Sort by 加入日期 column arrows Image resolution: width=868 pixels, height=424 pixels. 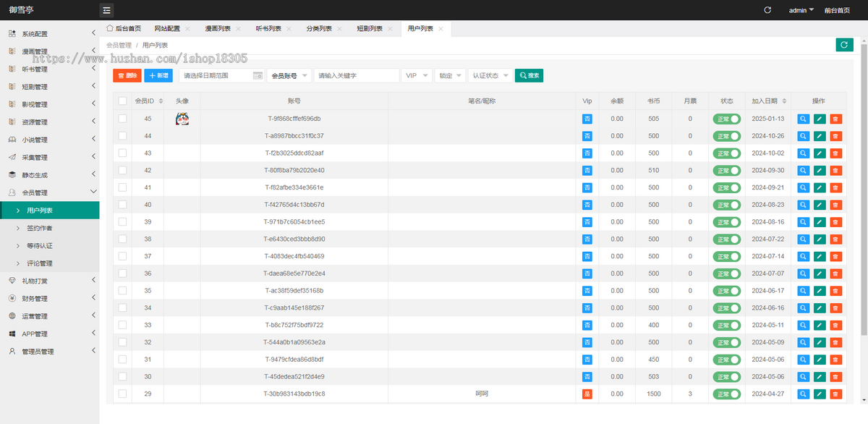tap(783, 101)
